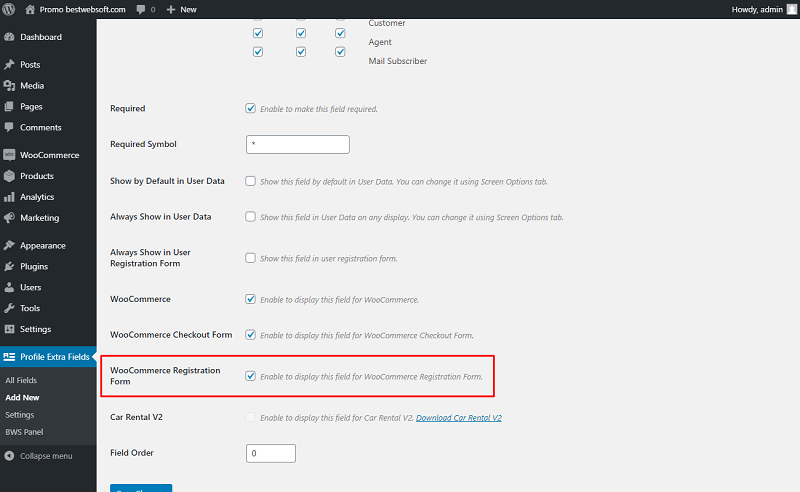Click the Posts pushpin icon
The width and height of the screenshot is (800, 492).
9,65
